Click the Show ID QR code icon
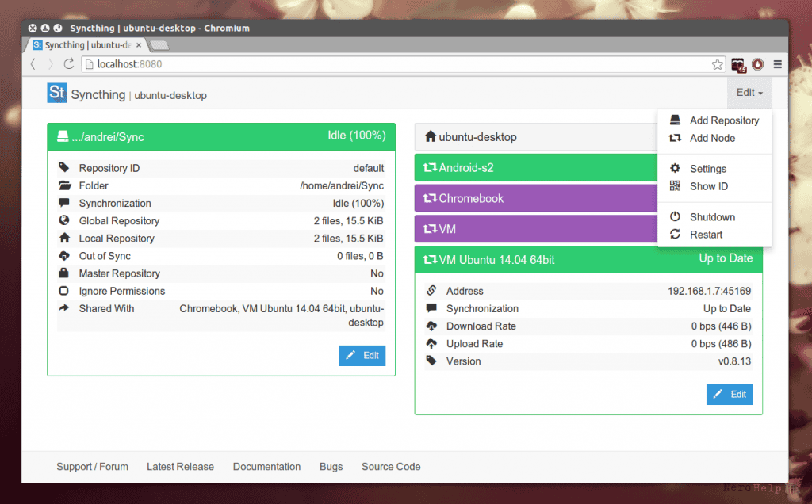This screenshot has height=504, width=812. (675, 185)
